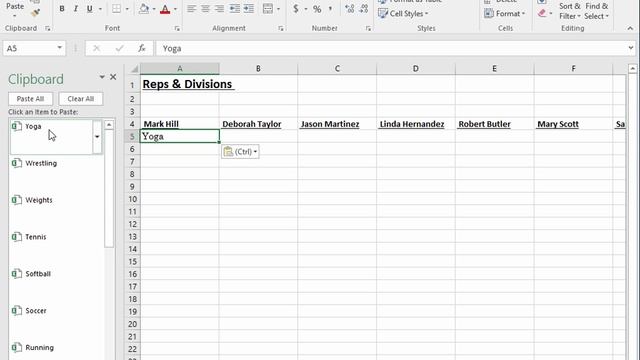Open Yoga clipboard item dropdown
The height and width of the screenshot is (360, 640).
tap(97, 137)
